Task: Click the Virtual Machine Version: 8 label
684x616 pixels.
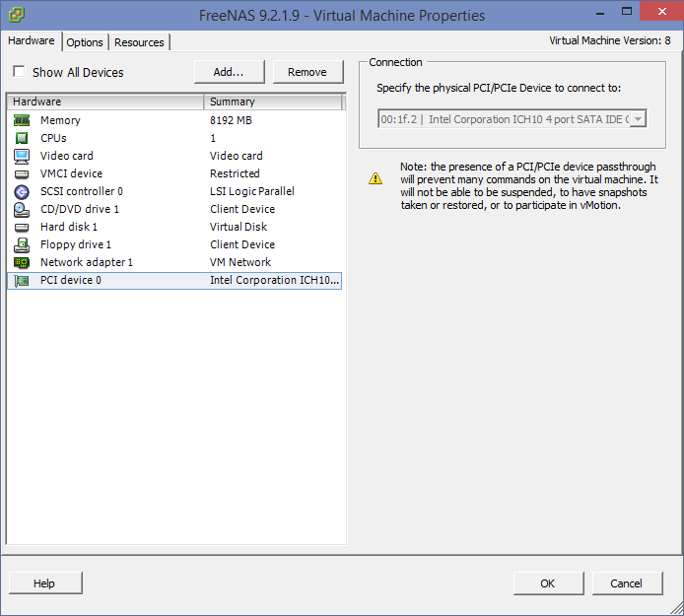Action: tap(609, 40)
